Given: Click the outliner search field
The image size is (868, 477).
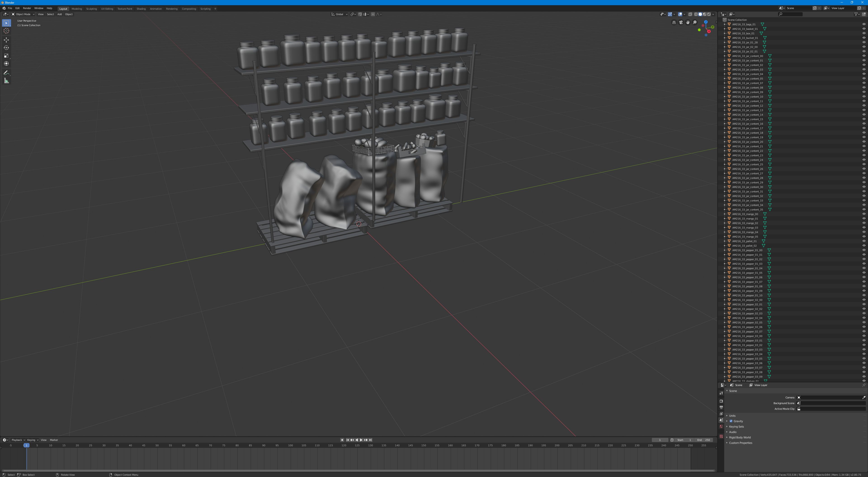Looking at the screenshot, I should click(x=790, y=14).
